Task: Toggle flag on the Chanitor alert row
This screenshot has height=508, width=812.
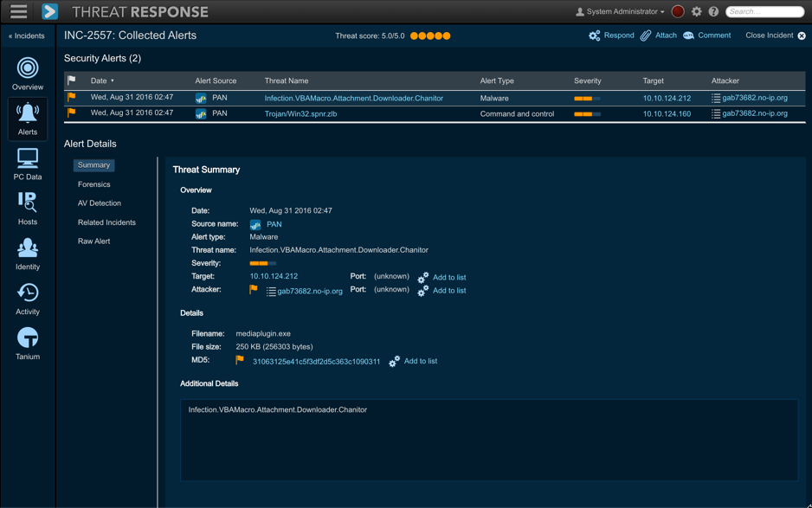Action: pyautogui.click(x=72, y=98)
